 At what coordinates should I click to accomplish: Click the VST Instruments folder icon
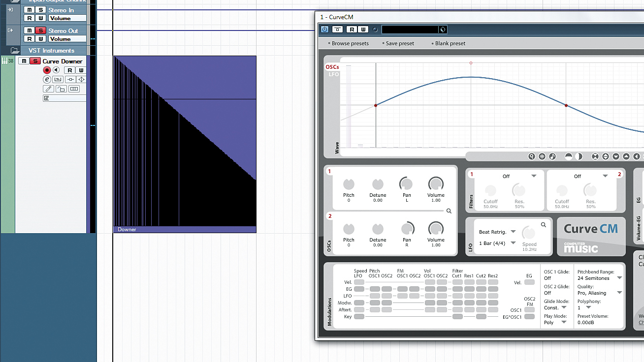15,51
